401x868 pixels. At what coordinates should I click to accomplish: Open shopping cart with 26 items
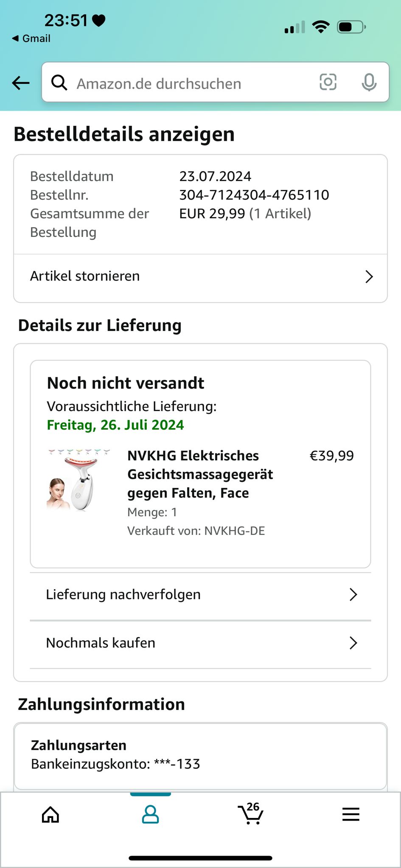(x=250, y=813)
